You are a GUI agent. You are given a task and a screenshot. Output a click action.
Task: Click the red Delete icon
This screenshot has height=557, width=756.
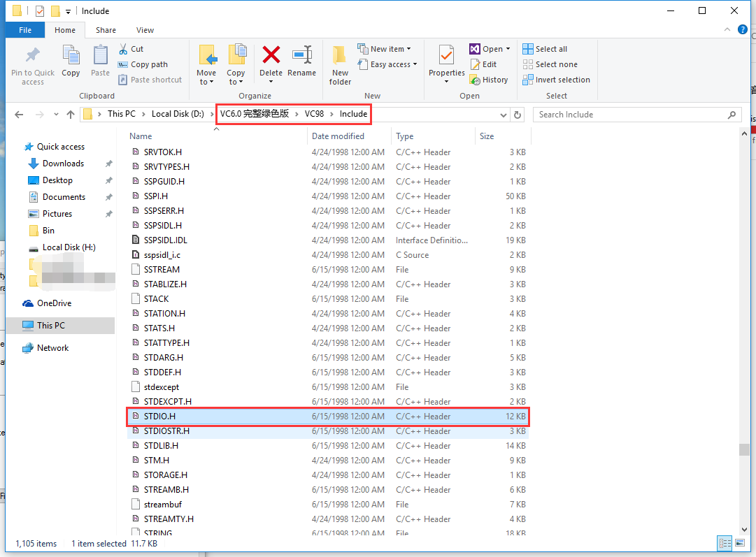click(x=271, y=56)
